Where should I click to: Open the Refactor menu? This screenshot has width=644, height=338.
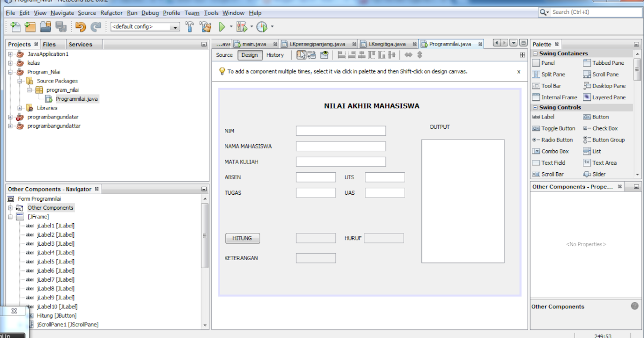click(x=111, y=13)
